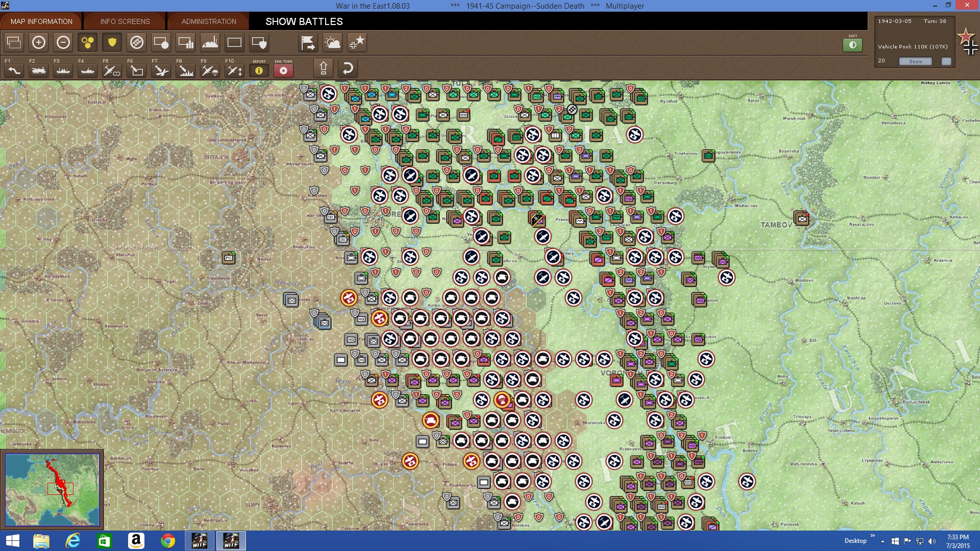Select F5 air recon mode

112,70
